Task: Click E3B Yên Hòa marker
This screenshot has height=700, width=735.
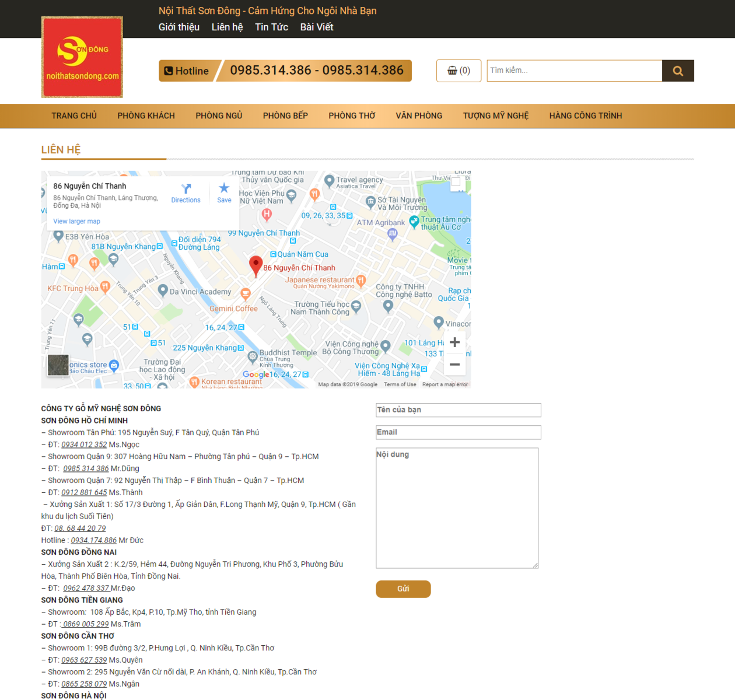Action: [x=58, y=236]
